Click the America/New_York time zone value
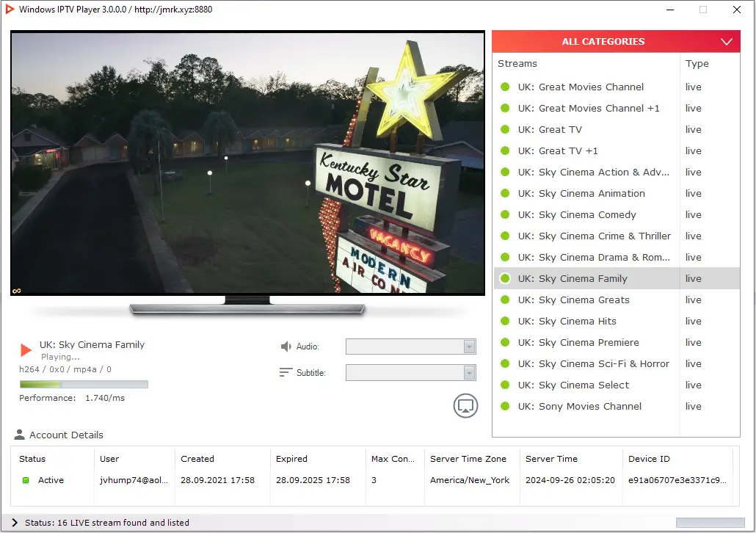The image size is (756, 533). [x=470, y=480]
